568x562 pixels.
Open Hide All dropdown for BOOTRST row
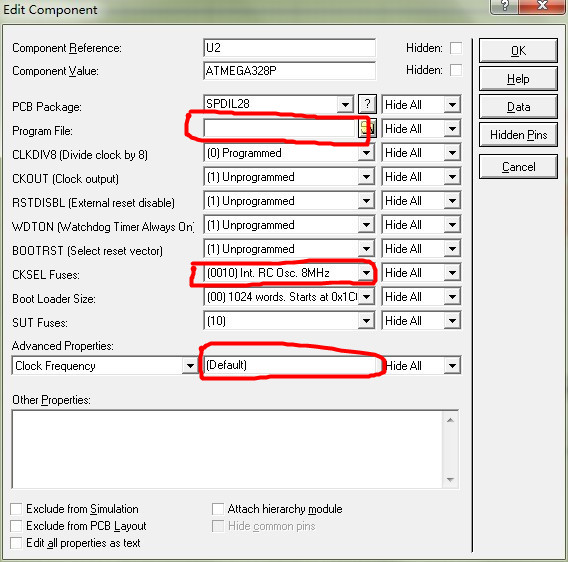[x=452, y=249]
